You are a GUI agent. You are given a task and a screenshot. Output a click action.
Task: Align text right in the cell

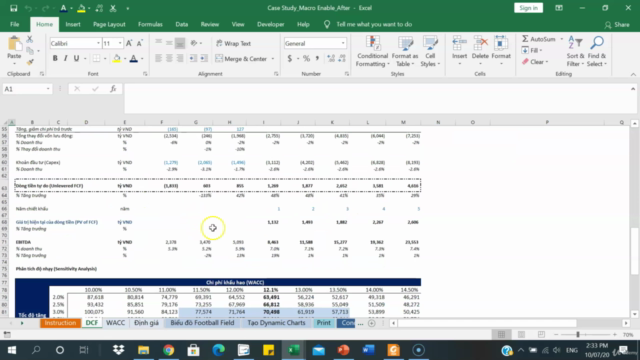pos(180,59)
